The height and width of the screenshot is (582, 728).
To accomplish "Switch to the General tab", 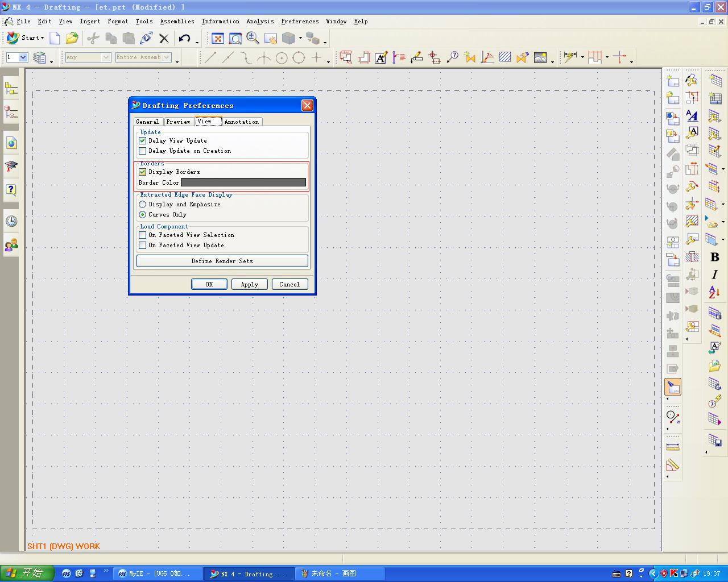I will [x=147, y=122].
